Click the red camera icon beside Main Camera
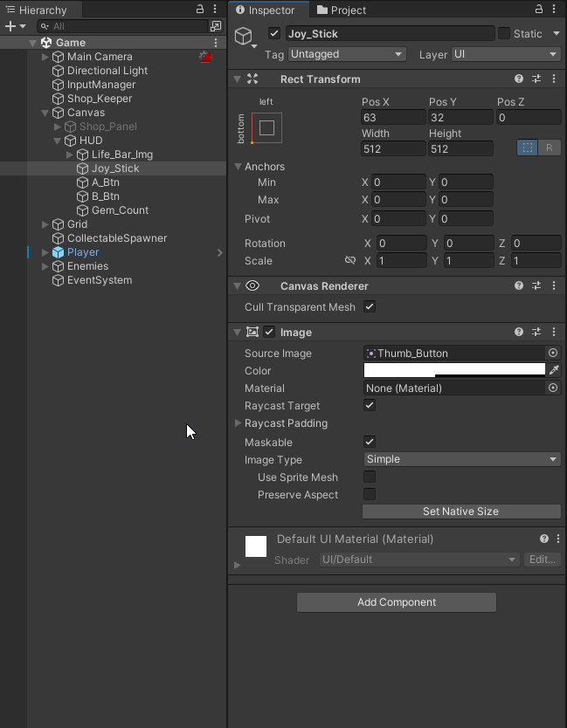 pos(205,57)
